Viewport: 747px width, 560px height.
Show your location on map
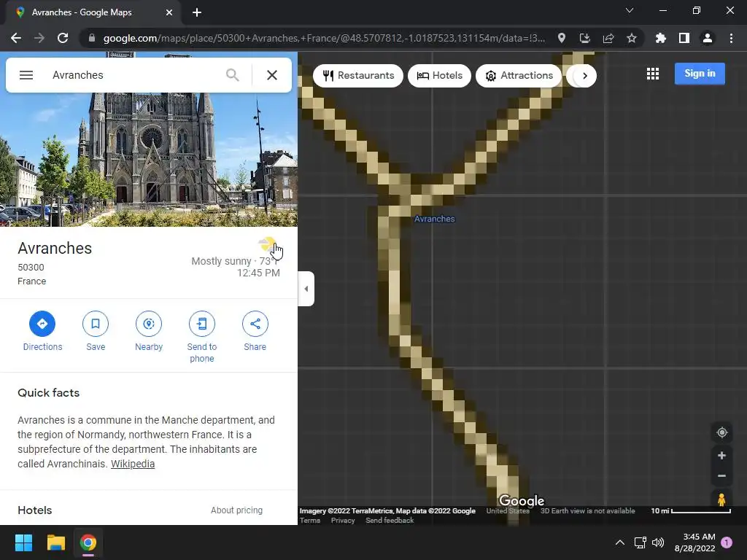coord(721,432)
